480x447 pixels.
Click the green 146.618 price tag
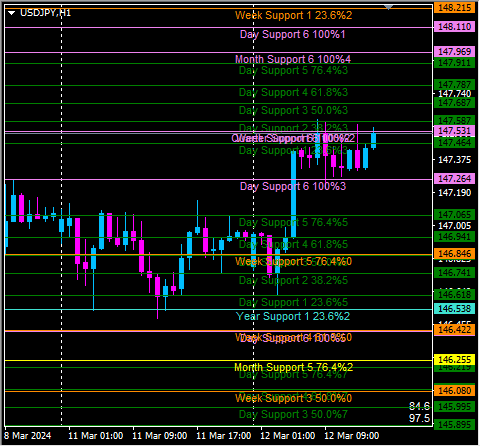[455, 295]
